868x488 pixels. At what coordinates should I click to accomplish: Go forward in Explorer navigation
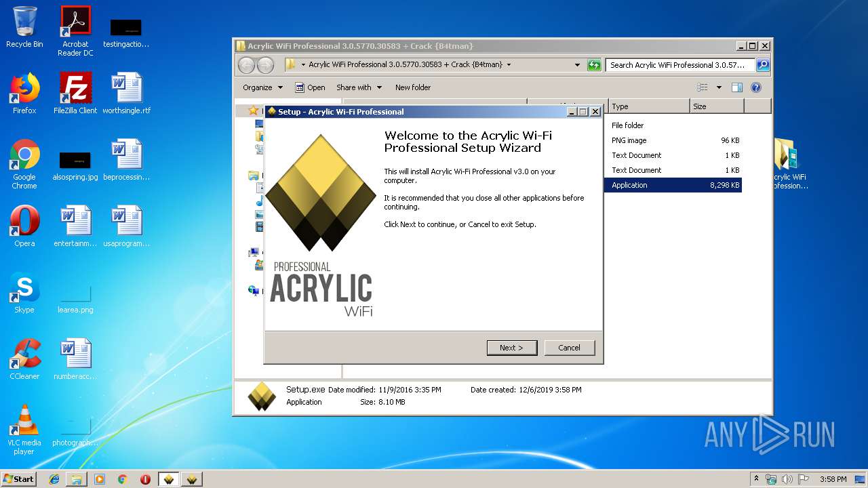pyautogui.click(x=266, y=65)
